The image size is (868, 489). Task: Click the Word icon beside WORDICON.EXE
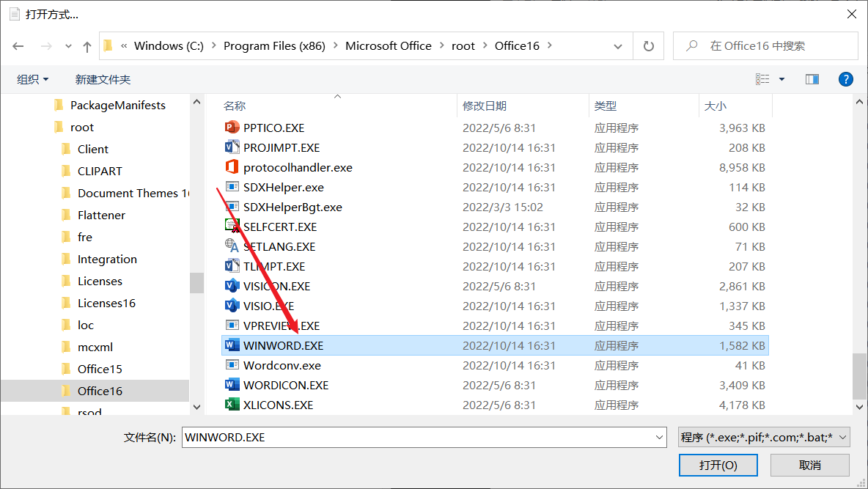[232, 385]
